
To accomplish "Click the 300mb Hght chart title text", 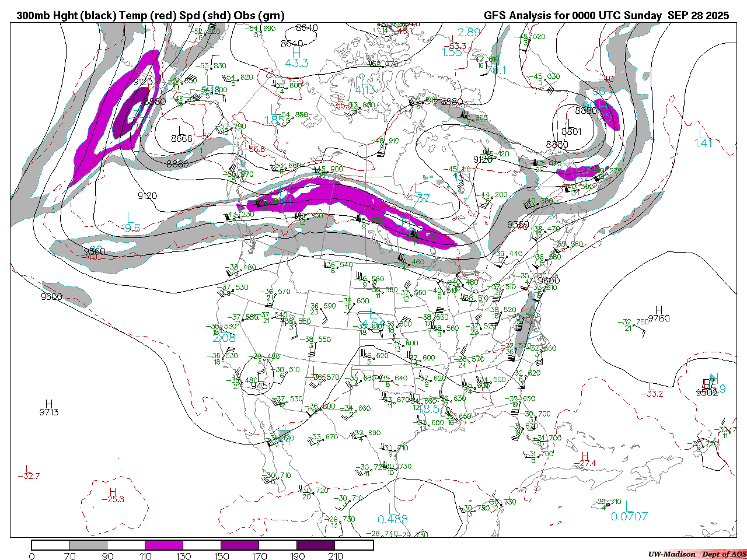I will (151, 16).
